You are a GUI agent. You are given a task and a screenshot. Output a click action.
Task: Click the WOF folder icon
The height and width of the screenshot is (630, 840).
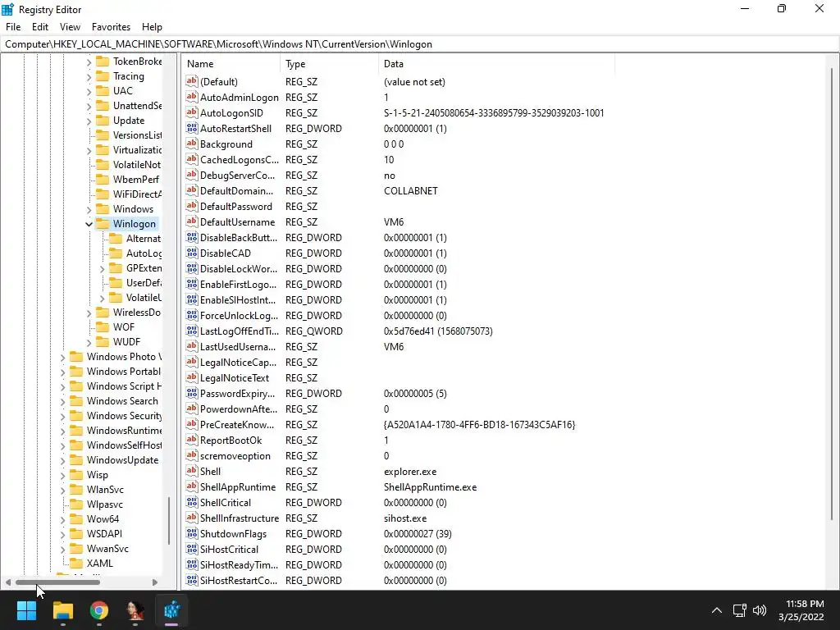tap(103, 326)
